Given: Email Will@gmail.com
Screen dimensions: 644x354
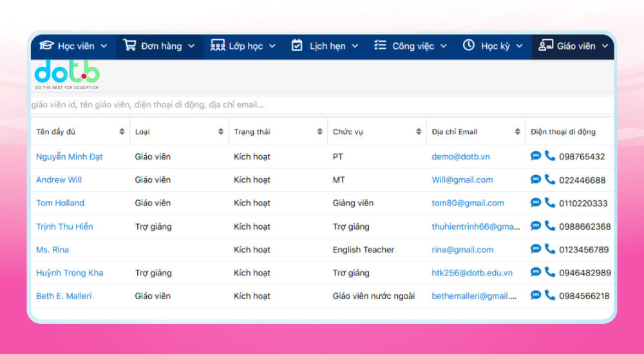Looking at the screenshot, I should (462, 180).
